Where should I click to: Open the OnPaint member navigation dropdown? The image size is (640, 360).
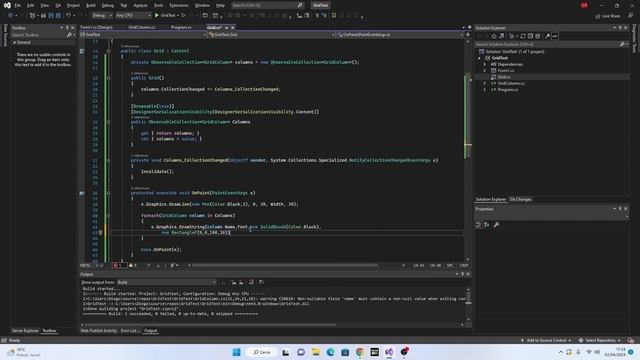coord(400,35)
